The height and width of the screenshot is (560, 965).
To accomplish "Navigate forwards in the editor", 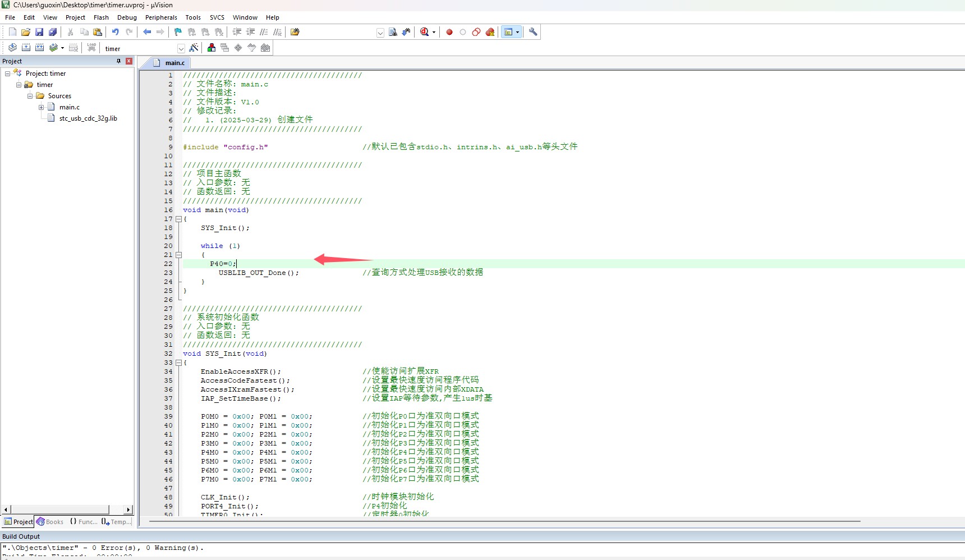I will point(160,32).
